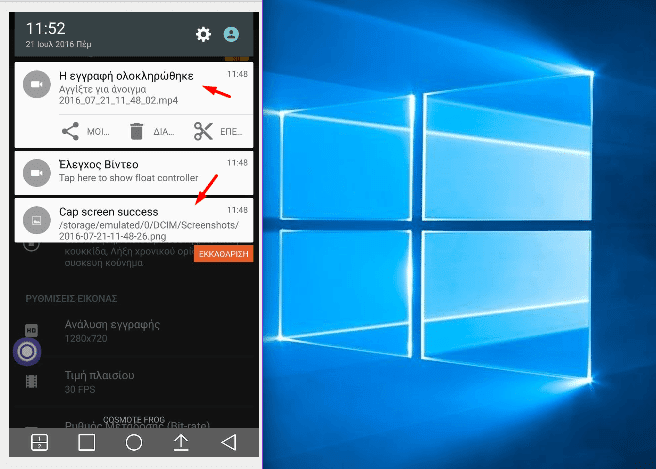Tap the user profile avatar icon
The width and height of the screenshot is (656, 469).
point(231,34)
